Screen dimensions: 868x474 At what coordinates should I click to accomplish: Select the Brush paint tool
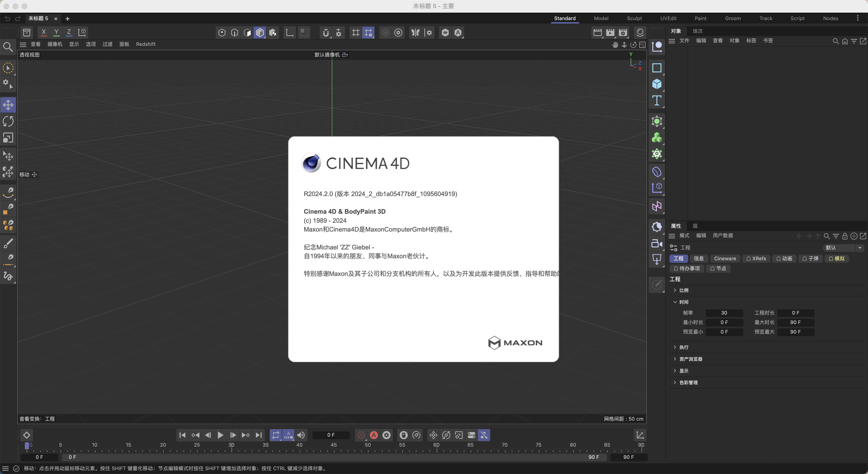pyautogui.click(x=8, y=243)
